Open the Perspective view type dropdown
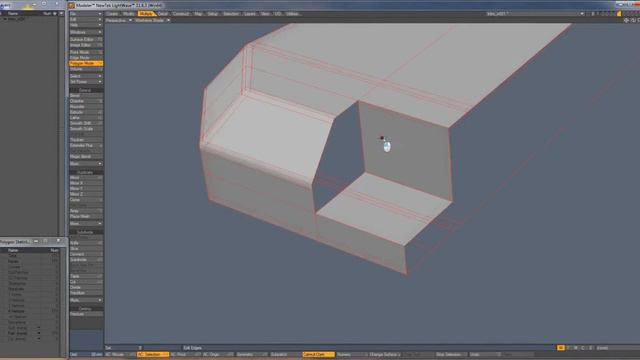Screen dimensions: 640x360 (119, 20)
